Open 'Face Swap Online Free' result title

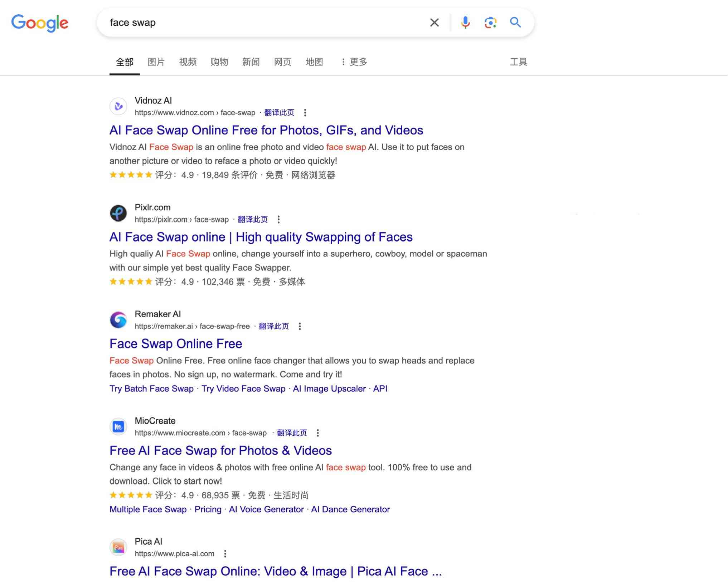pyautogui.click(x=176, y=344)
